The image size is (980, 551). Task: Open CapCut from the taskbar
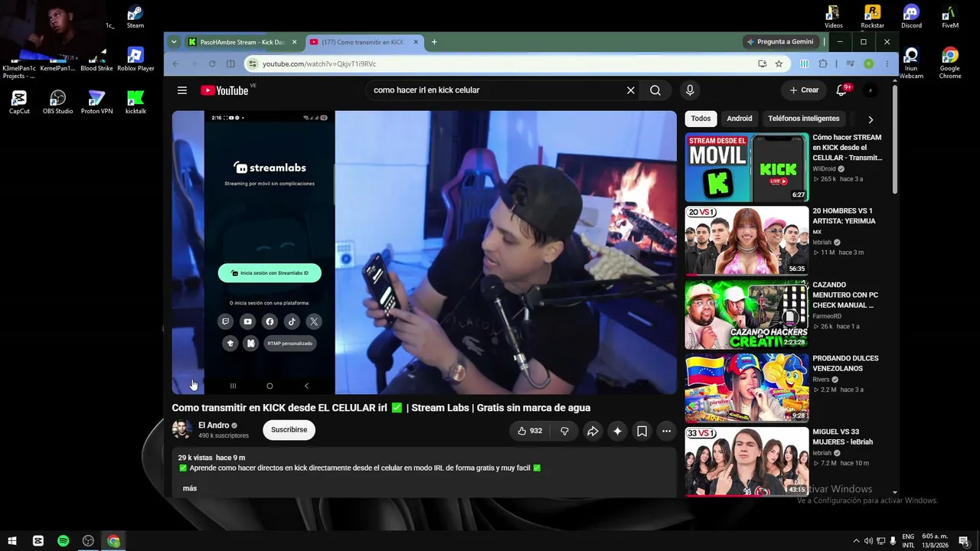coord(38,541)
